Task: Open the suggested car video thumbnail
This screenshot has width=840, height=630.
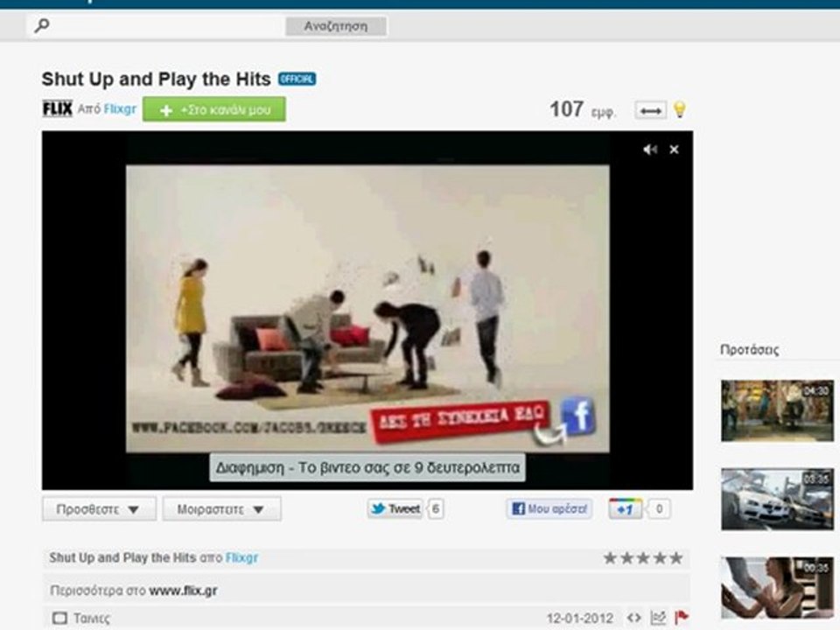Action: [777, 500]
